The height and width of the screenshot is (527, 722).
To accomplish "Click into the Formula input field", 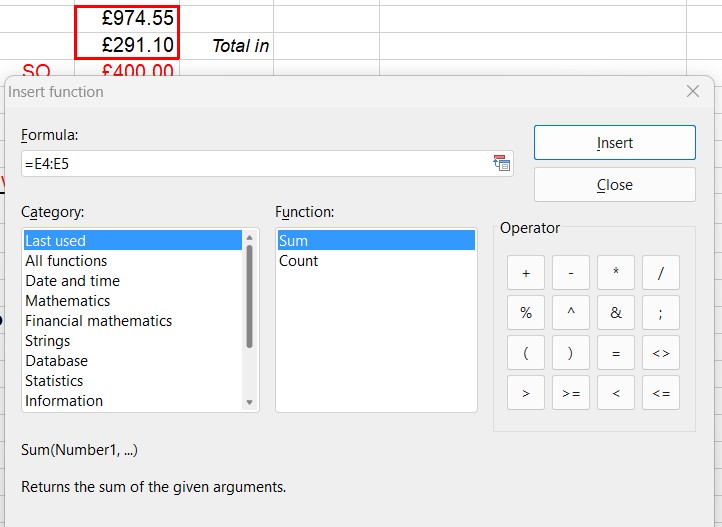I will pyautogui.click(x=250, y=164).
